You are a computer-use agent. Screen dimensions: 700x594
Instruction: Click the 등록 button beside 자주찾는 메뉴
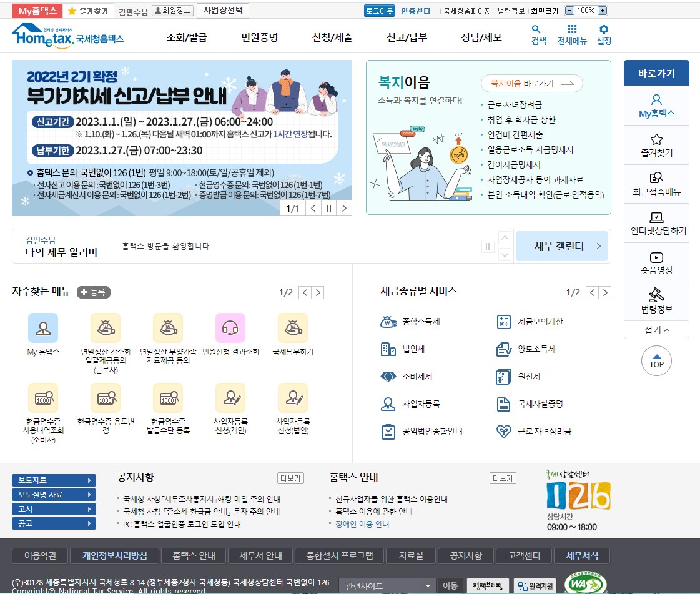(x=93, y=292)
